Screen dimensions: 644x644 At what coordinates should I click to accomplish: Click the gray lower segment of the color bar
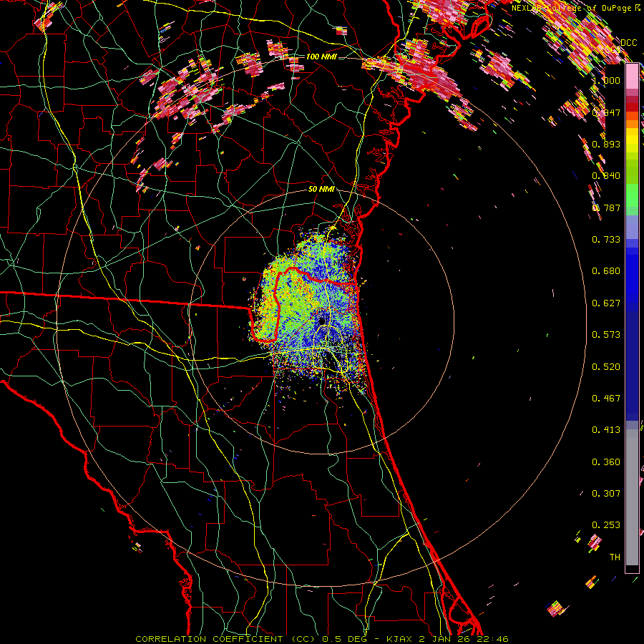[632, 497]
